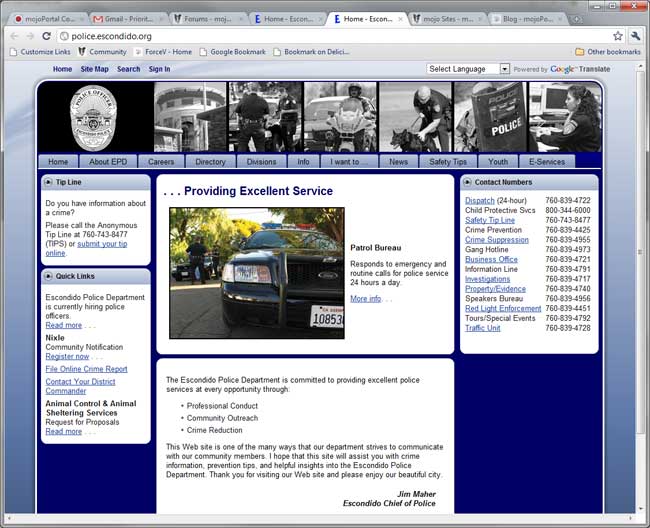
Task: Bookmark this page with the star icon
Action: [x=617, y=36]
